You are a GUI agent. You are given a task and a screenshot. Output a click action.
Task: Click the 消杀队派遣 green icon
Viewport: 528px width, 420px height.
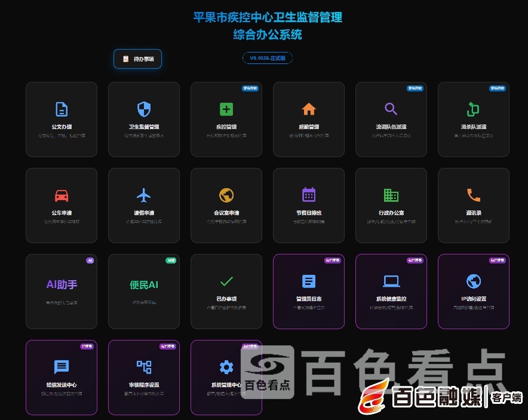click(473, 109)
